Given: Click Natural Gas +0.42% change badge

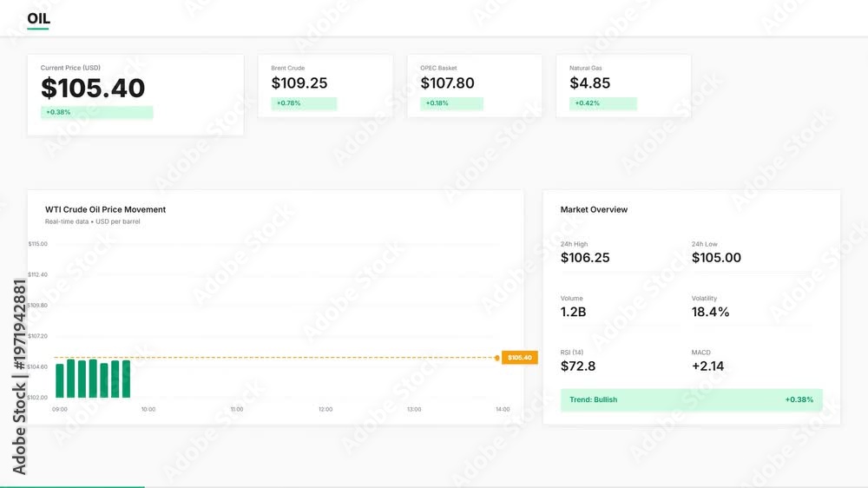Looking at the screenshot, I should [603, 103].
